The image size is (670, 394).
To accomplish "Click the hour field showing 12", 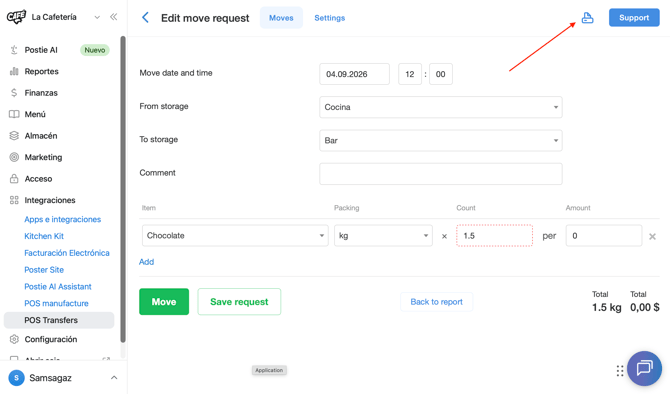I will coord(410,74).
